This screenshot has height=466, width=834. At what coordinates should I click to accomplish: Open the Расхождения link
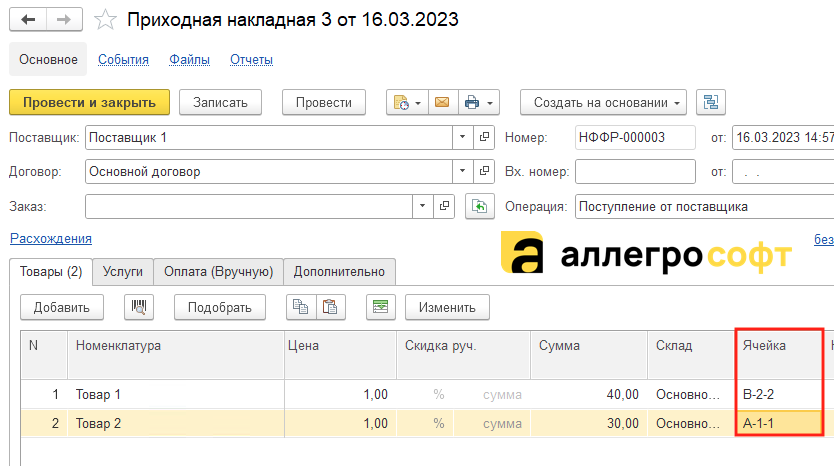coord(51,238)
